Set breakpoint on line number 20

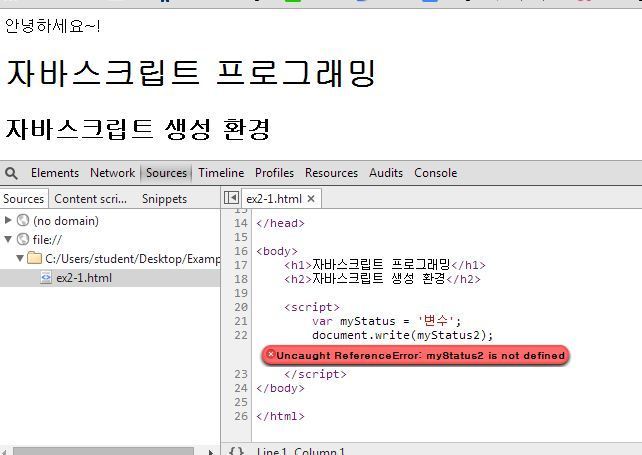(241, 307)
